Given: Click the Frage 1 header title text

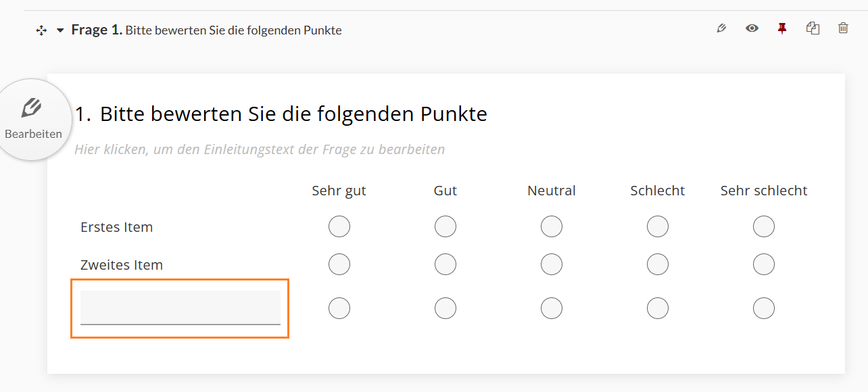Looking at the screenshot, I should point(206,30).
